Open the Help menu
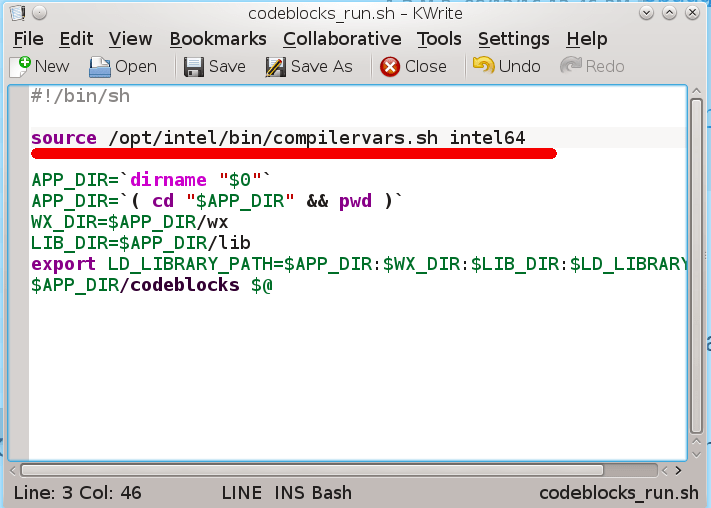 587,39
